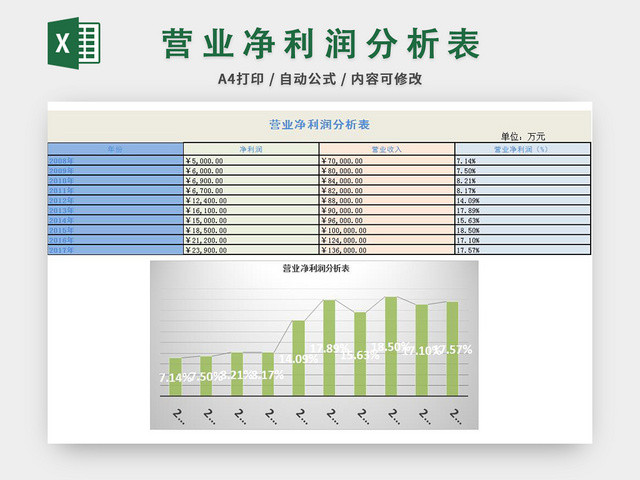The width and height of the screenshot is (640, 480).
Task: Click margin cell 7.14% in table
Action: coord(522,160)
